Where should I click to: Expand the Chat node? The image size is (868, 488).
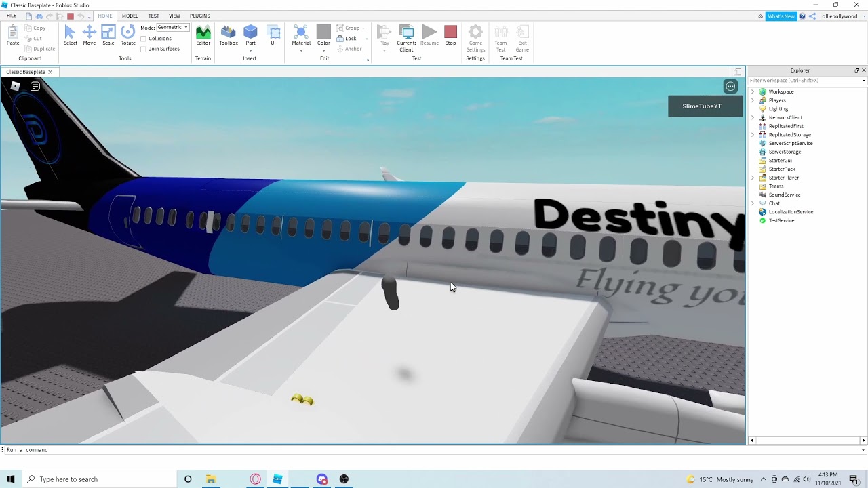752,203
